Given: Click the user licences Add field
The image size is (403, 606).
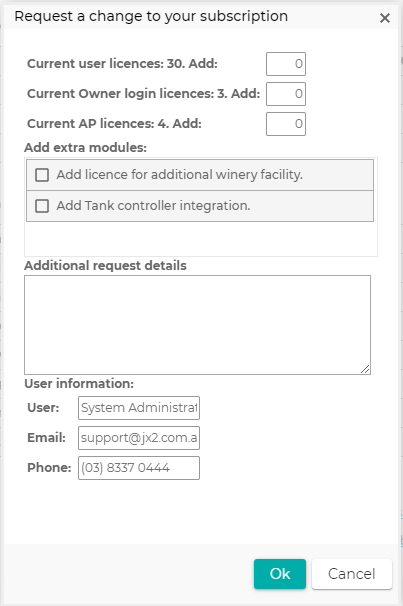Looking at the screenshot, I should coord(286,64).
